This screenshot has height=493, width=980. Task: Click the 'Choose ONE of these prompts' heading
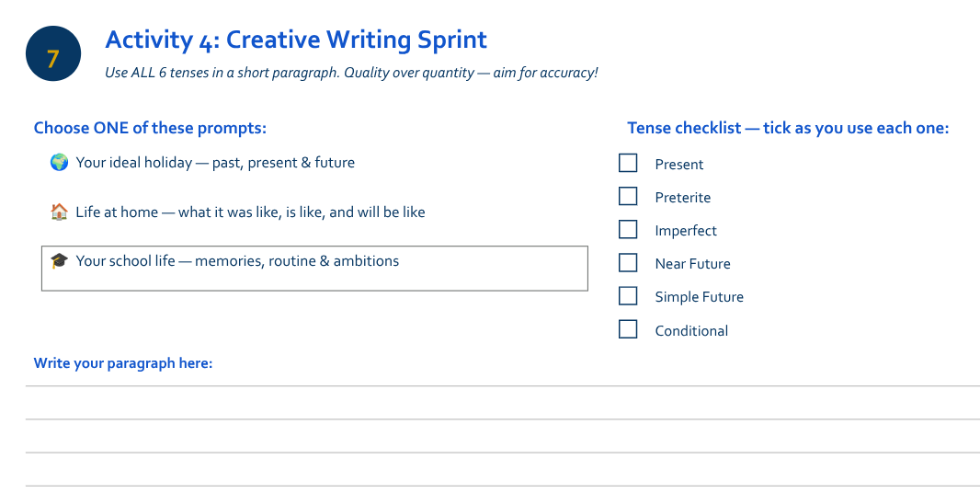click(150, 128)
